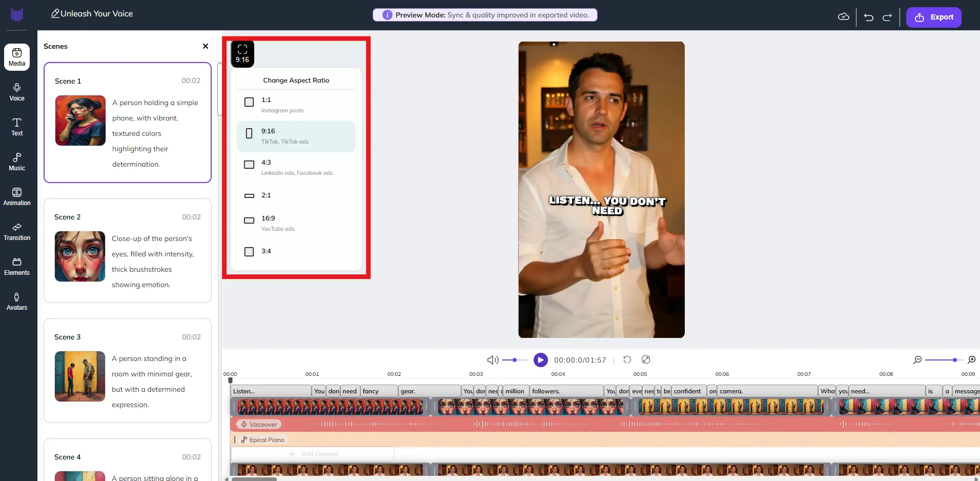Select the 1:1 Instagram posts ratio
This screenshot has height=481, width=980.
click(x=296, y=105)
